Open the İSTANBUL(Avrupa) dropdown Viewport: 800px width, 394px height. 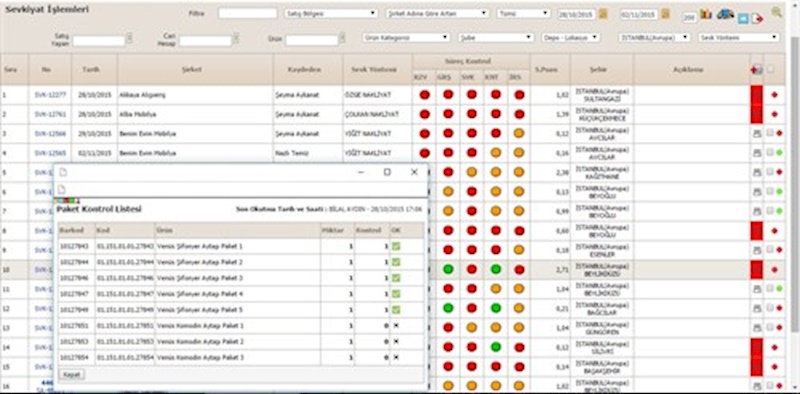point(655,38)
